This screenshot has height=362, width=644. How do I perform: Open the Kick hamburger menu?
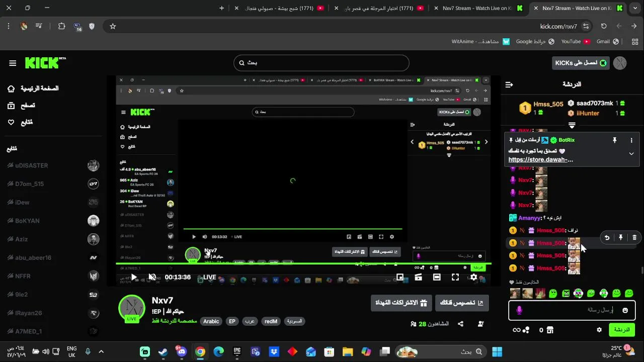13,63
